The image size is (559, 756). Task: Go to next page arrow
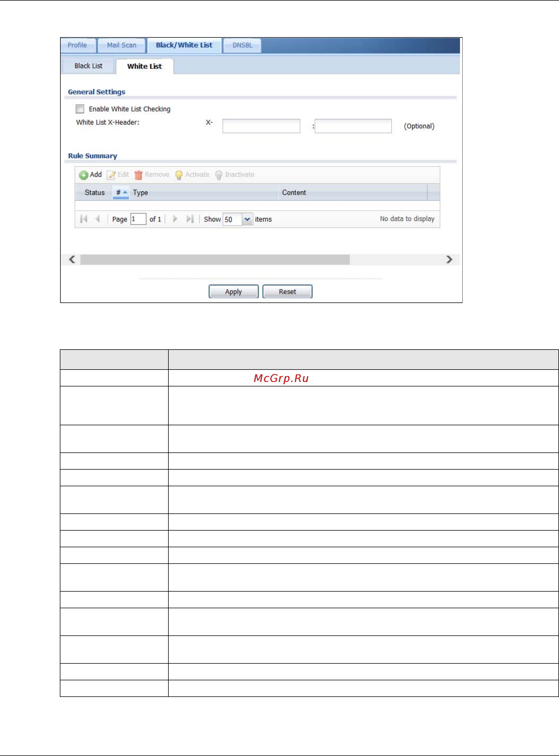tap(175, 219)
